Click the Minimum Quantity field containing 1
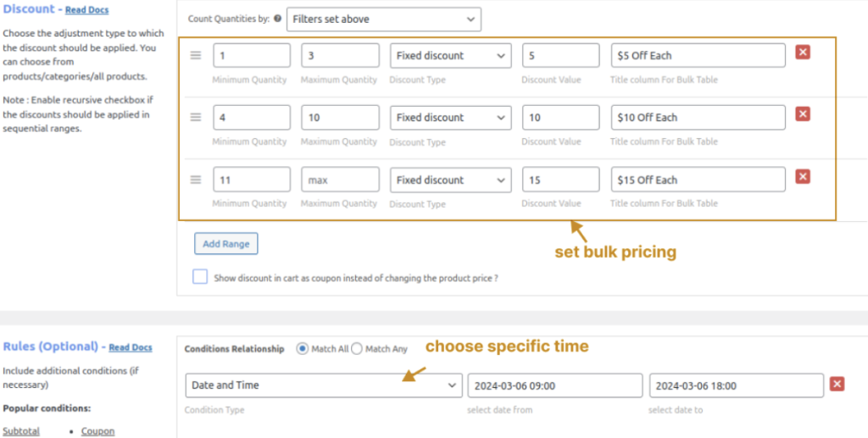Image resolution: width=868 pixels, height=438 pixels. [251, 55]
